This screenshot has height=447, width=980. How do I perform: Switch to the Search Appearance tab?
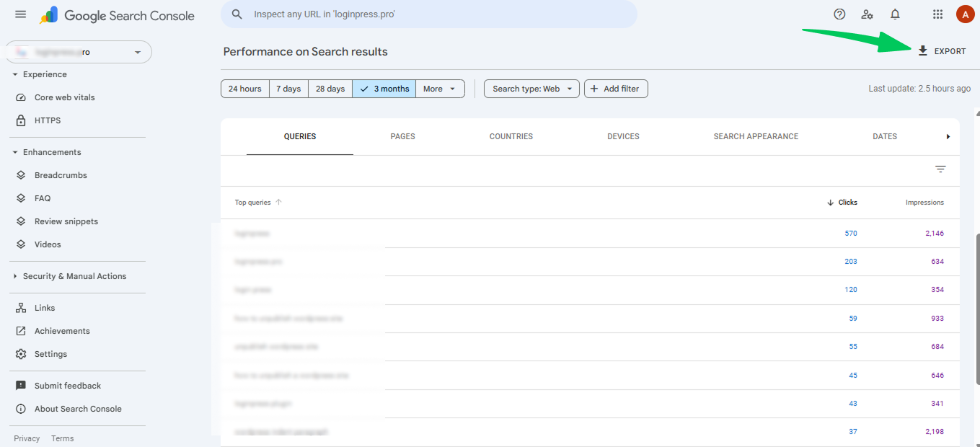pos(756,136)
